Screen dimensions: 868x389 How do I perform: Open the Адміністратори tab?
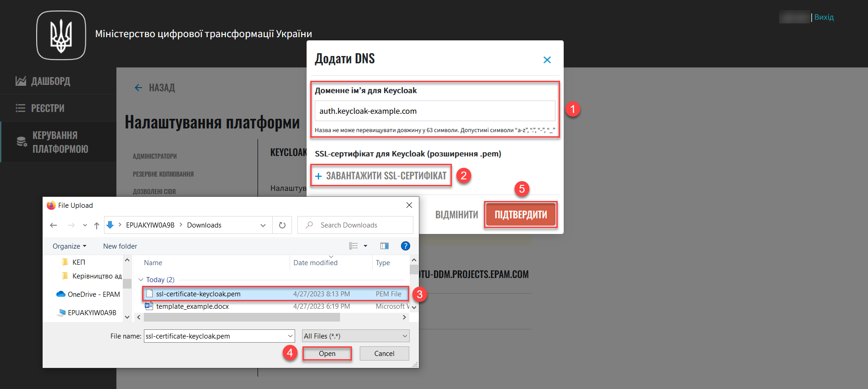pos(154,156)
